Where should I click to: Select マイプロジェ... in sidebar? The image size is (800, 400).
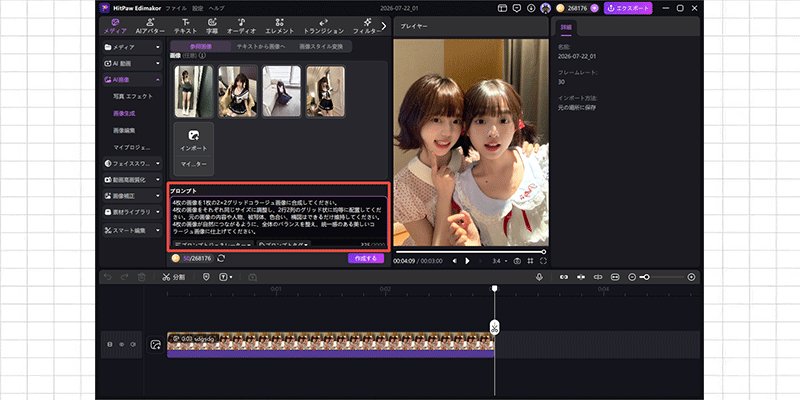(132, 147)
